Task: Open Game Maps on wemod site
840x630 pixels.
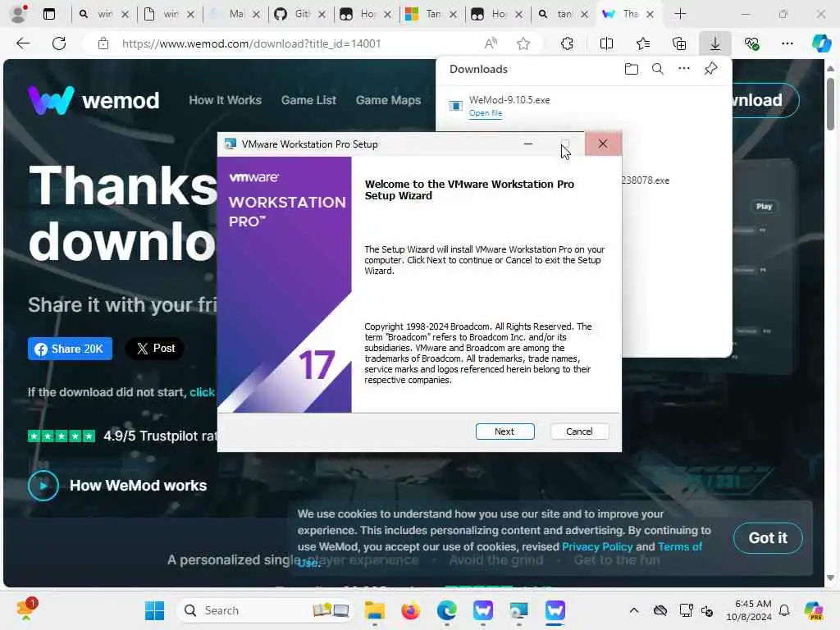Action: tap(388, 100)
